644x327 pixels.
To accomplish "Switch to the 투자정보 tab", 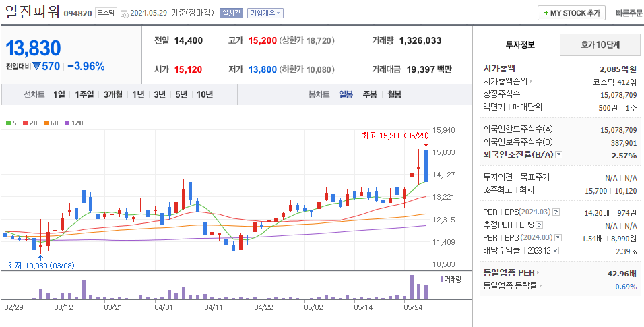I will point(520,44).
